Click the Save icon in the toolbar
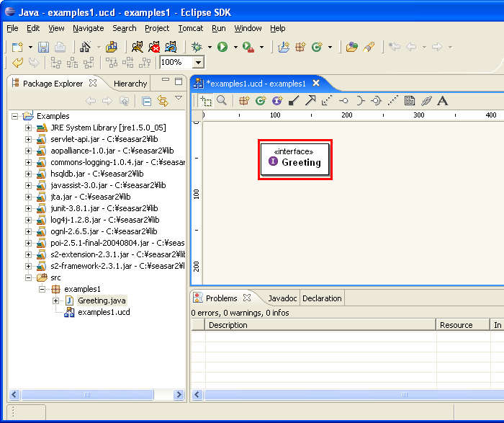Screen dimensions: 504x423 point(44,48)
